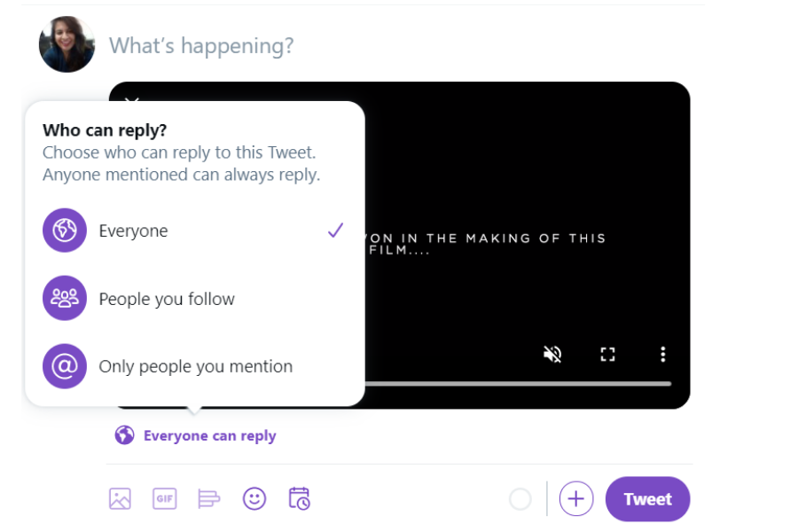Open the GIF picker
This screenshot has width=798, height=532.
point(164,499)
